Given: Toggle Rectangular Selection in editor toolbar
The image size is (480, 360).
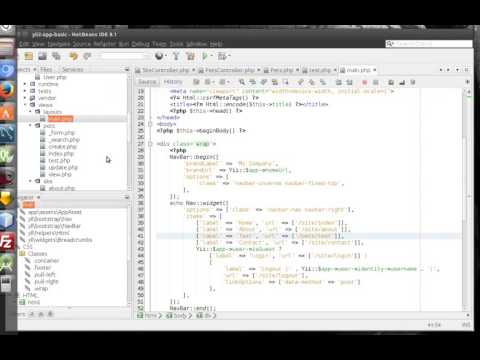Looking at the screenshot, I should click(x=285, y=82).
